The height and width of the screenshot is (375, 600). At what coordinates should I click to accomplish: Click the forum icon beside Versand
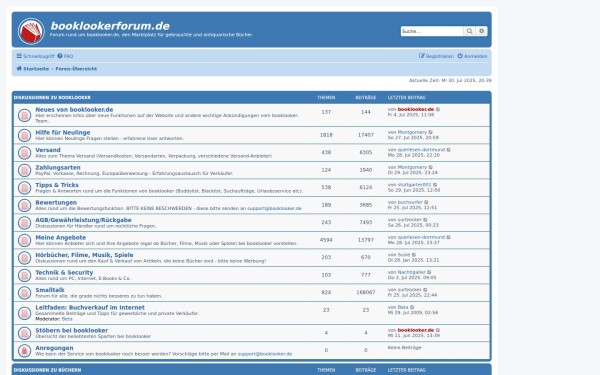point(24,153)
